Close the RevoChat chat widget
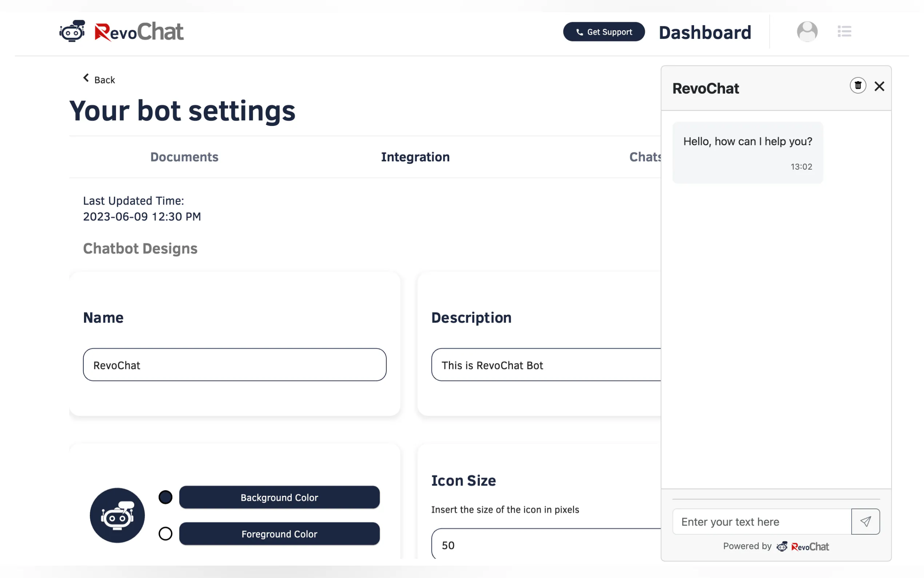 pos(879,86)
